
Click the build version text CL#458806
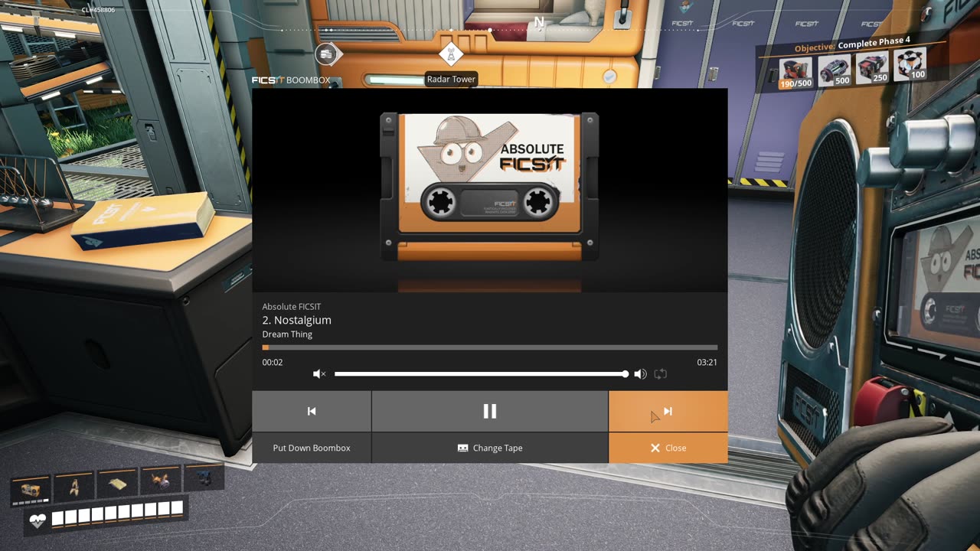click(x=98, y=10)
